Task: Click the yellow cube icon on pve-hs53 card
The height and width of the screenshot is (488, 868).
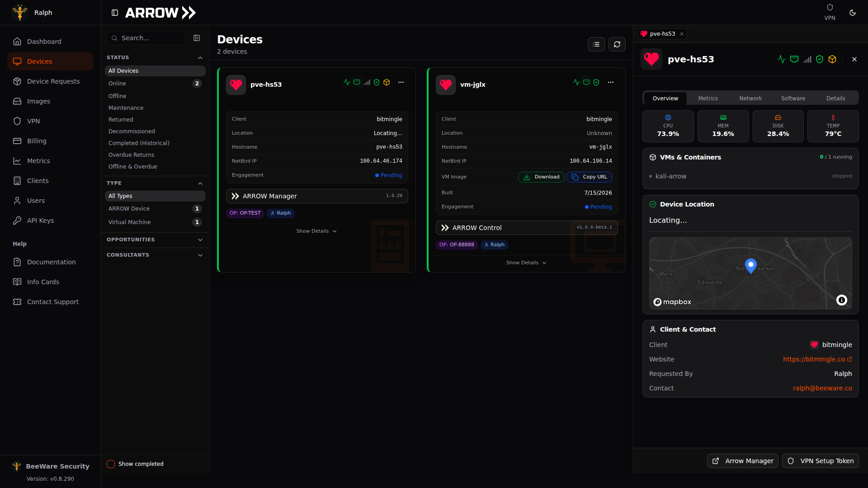Action: pyautogui.click(x=387, y=82)
